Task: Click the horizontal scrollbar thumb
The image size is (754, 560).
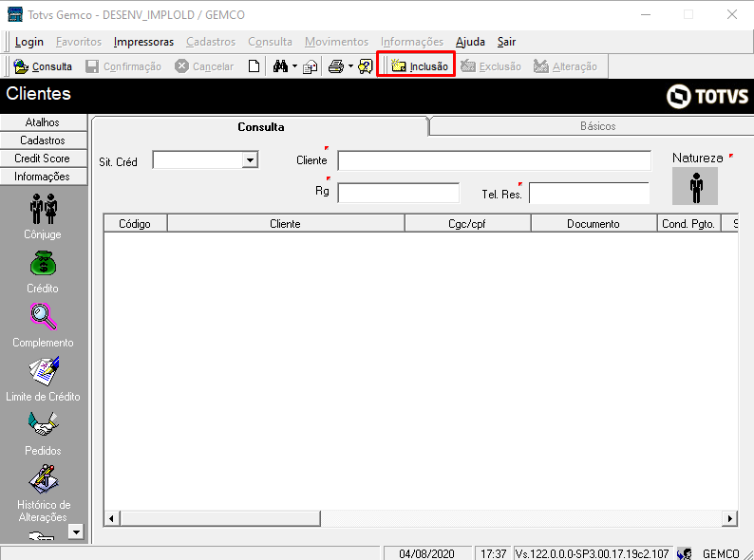Action: [220, 518]
